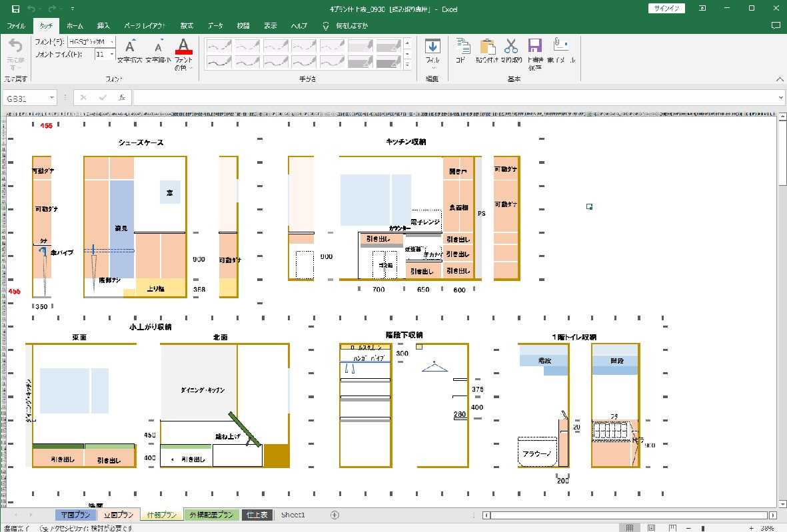The height and width of the screenshot is (532, 787).
Task: Switch to the 挿入 ribbon tab
Action: 103,25
